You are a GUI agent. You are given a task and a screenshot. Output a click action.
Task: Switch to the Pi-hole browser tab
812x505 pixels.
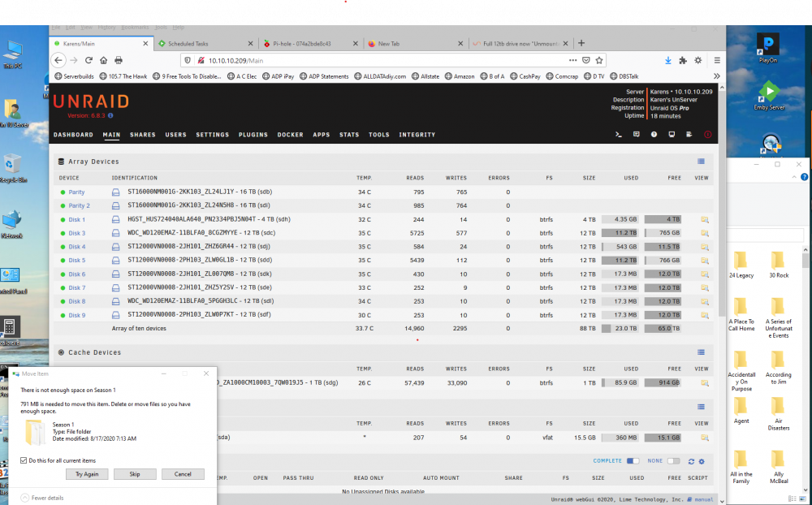point(310,44)
